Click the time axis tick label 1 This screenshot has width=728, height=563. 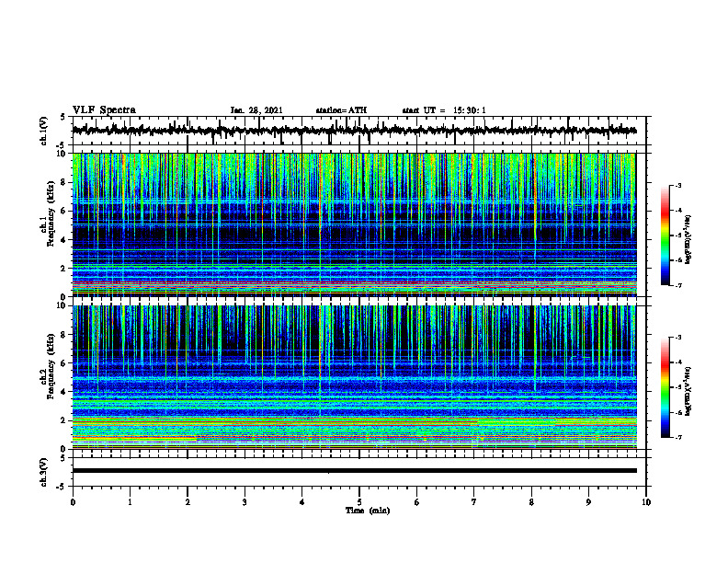tap(130, 502)
